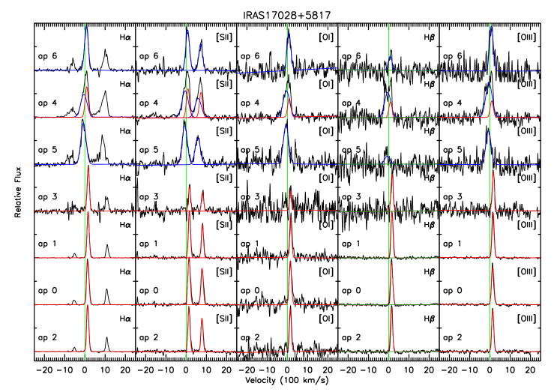The image size is (560, 392).
Task: Click the Hα label in the ap 5 panel
Action: click(x=125, y=131)
